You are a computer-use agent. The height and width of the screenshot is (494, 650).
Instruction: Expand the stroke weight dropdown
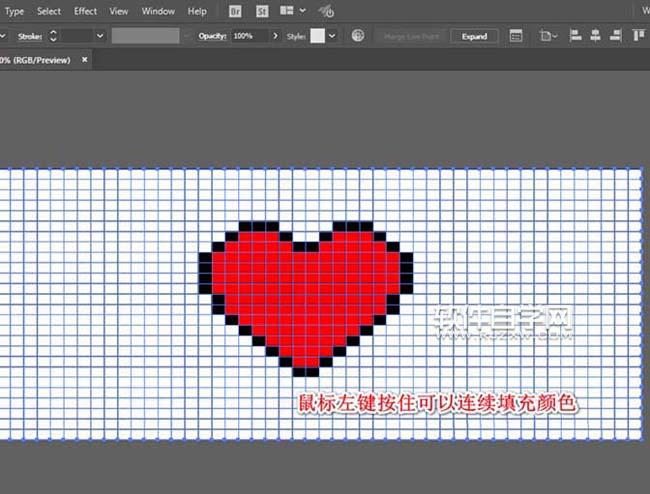click(x=99, y=35)
